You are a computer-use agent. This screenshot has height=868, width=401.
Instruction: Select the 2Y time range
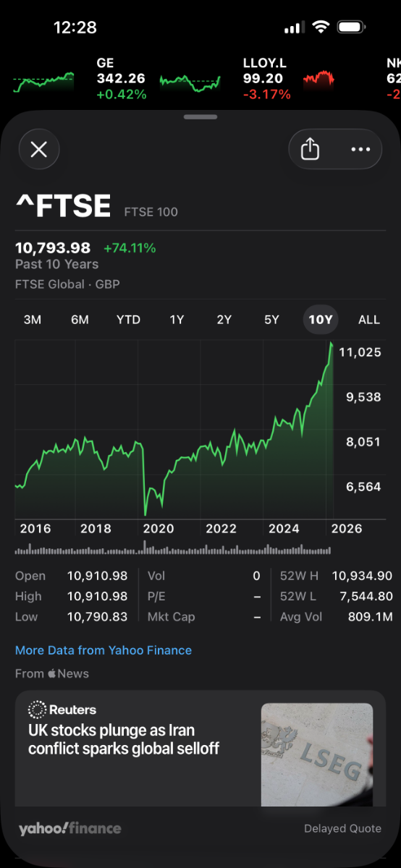[x=224, y=320]
